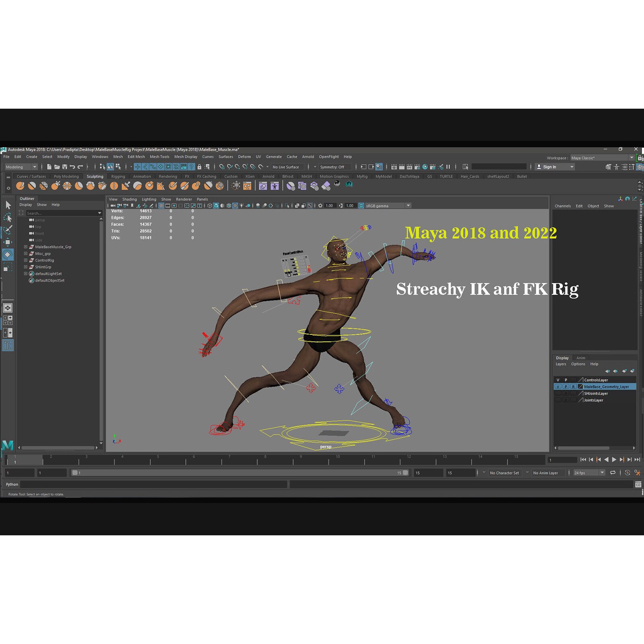Open the 24 fps frame rate dropdown
Screen dimensions: 644x644
click(x=589, y=473)
